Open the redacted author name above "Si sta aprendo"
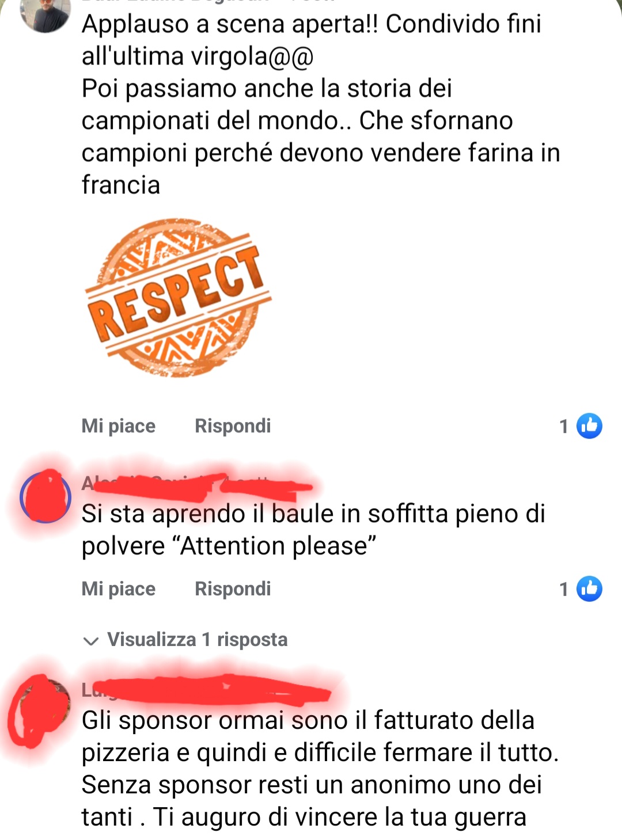622x840 pixels. click(197, 484)
